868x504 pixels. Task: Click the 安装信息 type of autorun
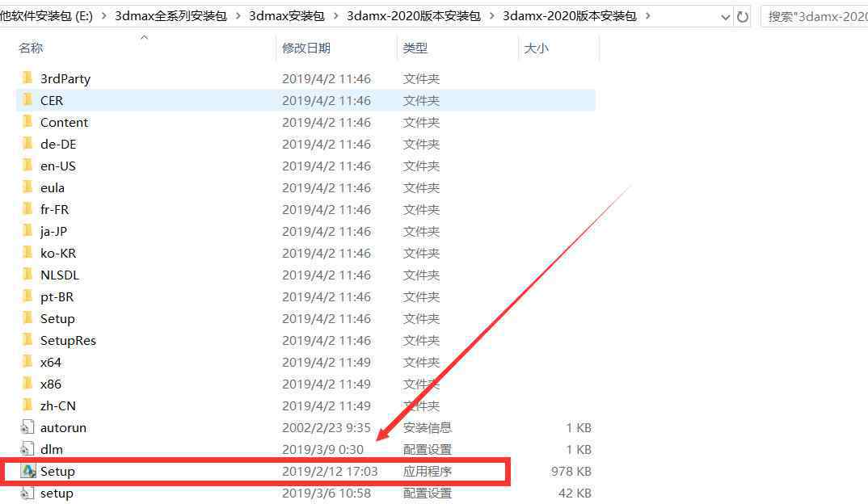point(428,427)
